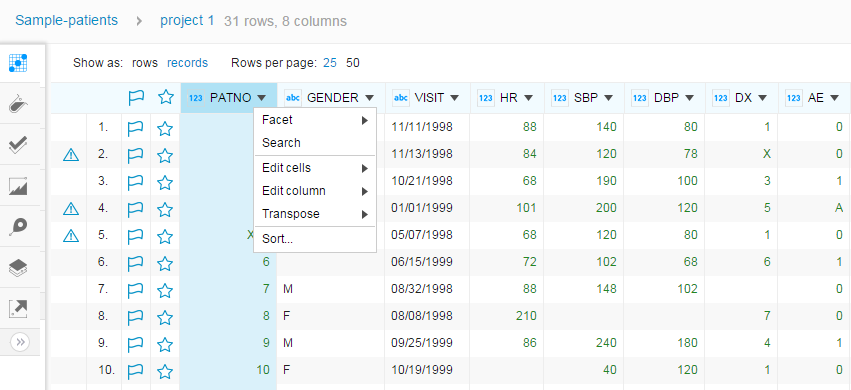This screenshot has height=390, width=851.
Task: Open VISIT column dropdown arrow
Action: 455,98
